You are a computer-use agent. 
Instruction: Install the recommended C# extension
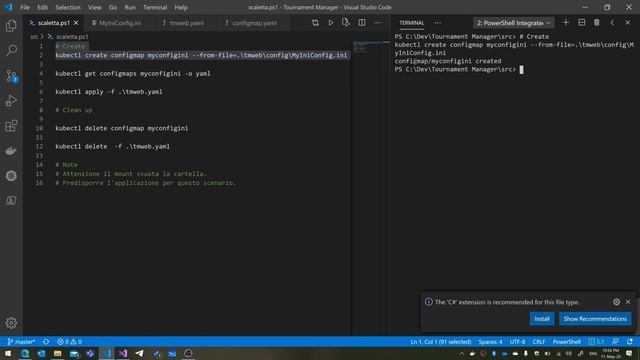(x=542, y=319)
